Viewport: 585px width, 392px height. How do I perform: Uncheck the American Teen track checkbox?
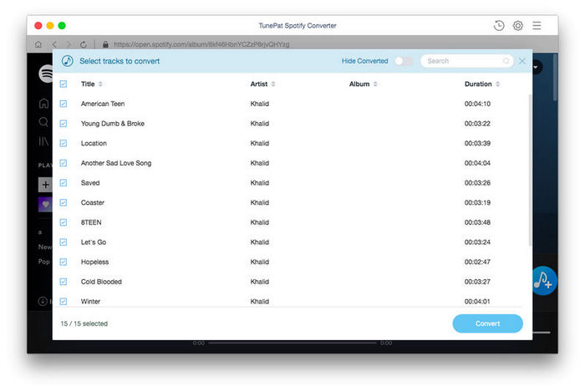coord(64,104)
